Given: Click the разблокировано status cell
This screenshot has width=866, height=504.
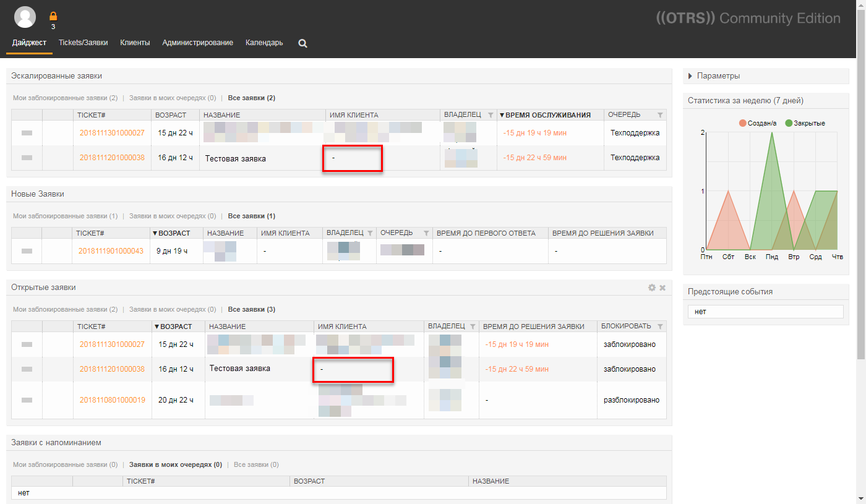Looking at the screenshot, I should tap(632, 400).
